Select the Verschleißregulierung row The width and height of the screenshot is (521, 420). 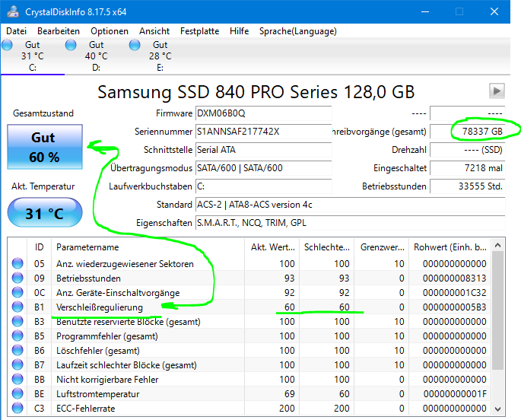249,307
